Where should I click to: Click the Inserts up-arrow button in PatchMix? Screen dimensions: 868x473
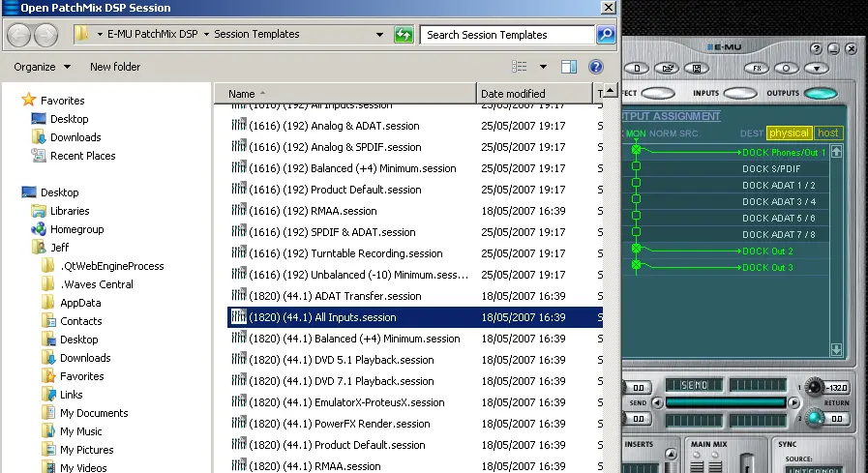coord(671,455)
